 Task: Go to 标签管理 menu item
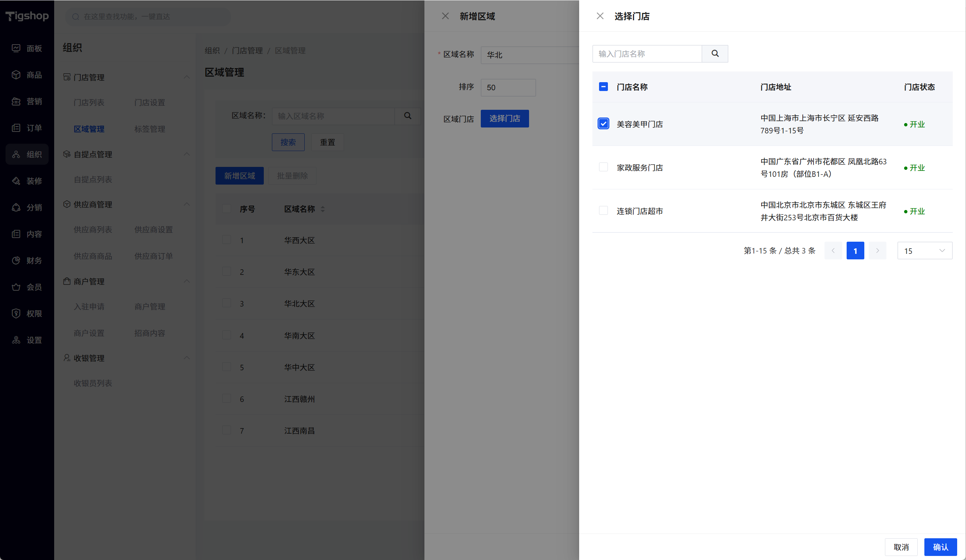[150, 129]
